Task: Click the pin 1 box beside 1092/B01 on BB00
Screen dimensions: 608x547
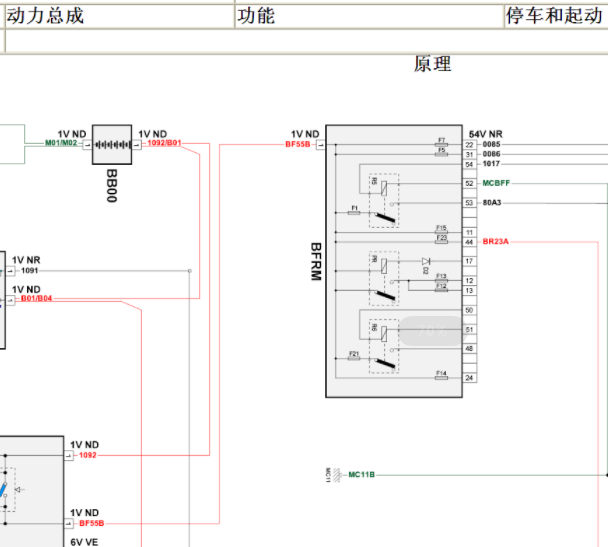Action: point(136,145)
